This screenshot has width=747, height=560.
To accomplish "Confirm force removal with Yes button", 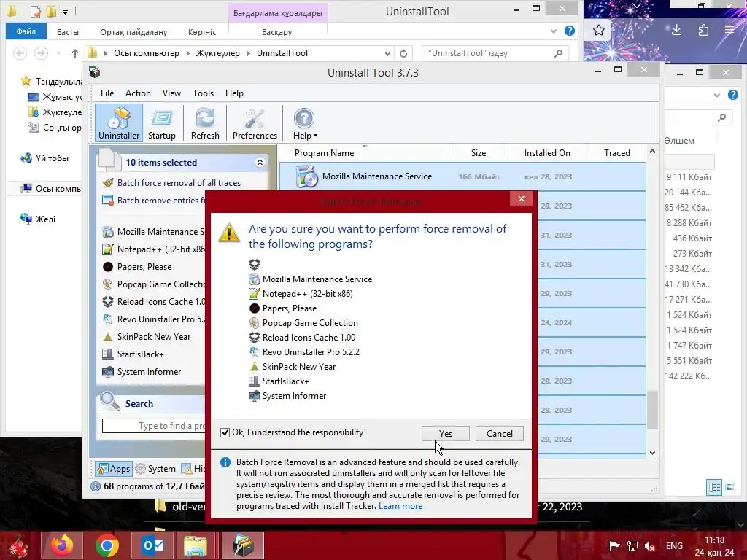I will coord(446,433).
